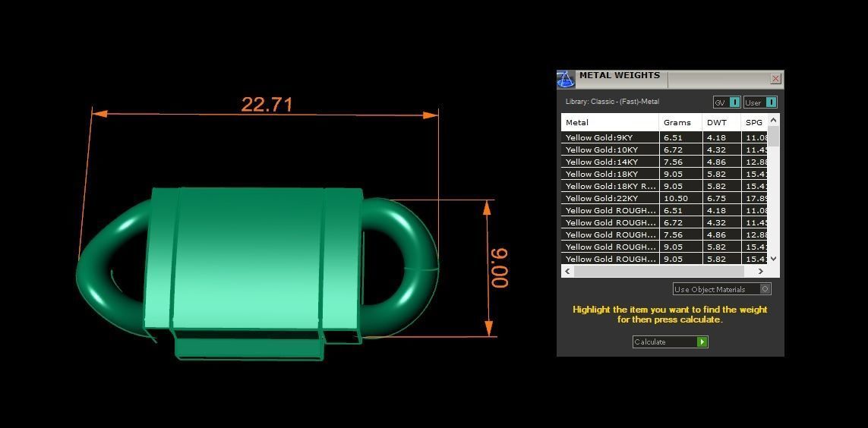Image resolution: width=868 pixels, height=428 pixels.
Task: Click 4.32 DWT in Yellow Gold:10KY row
Action: coord(722,149)
